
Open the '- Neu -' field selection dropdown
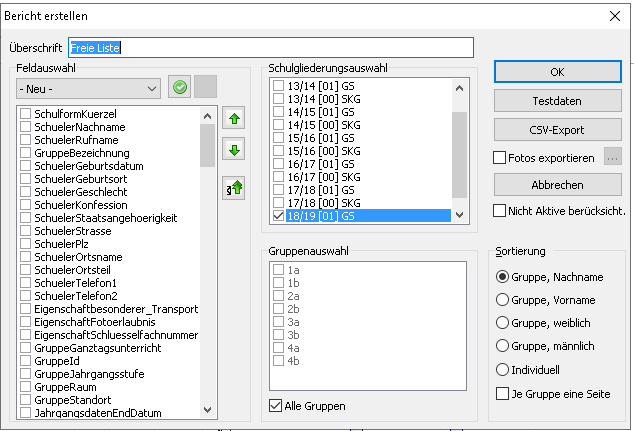pos(88,89)
